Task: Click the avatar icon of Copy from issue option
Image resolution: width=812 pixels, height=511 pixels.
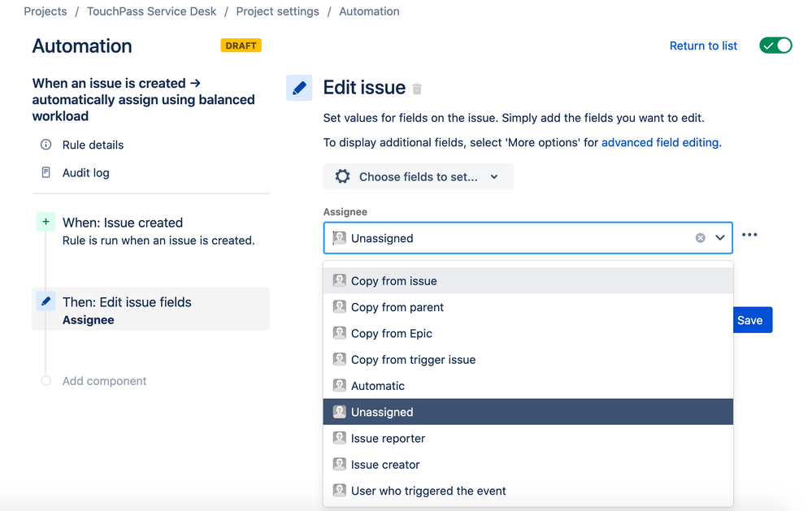Action: (x=339, y=280)
